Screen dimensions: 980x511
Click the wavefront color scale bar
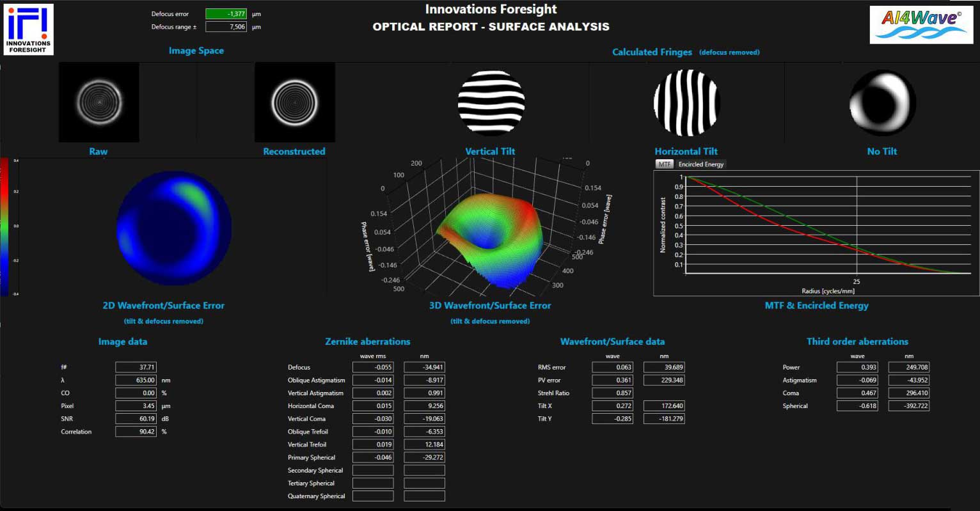click(x=5, y=227)
